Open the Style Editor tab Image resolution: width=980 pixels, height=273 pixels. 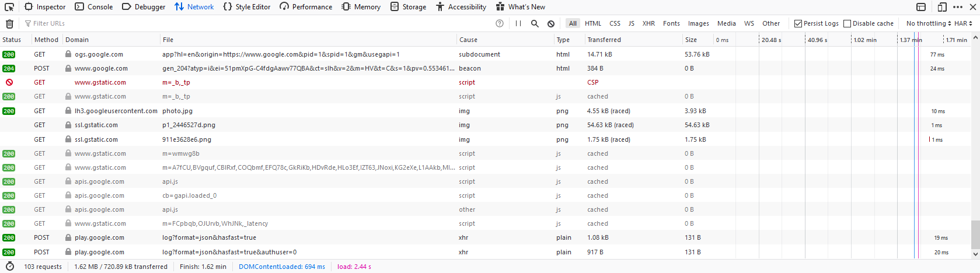(247, 7)
